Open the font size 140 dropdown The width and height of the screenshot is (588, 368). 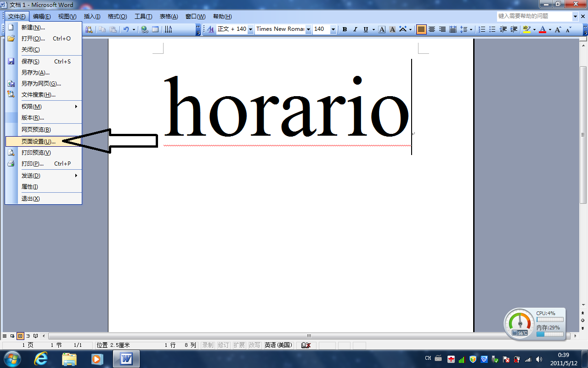click(x=333, y=29)
